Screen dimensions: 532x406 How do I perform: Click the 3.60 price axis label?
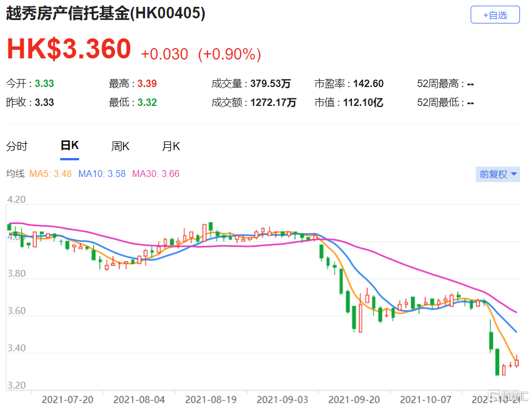16,311
